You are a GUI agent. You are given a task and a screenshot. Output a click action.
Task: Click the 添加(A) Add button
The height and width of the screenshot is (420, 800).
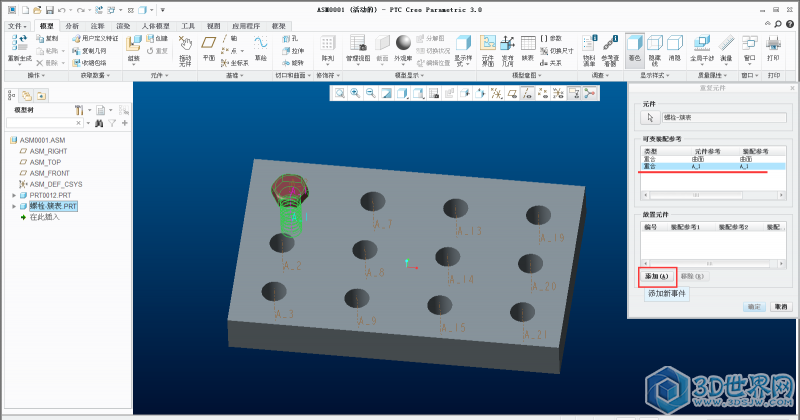(x=657, y=277)
